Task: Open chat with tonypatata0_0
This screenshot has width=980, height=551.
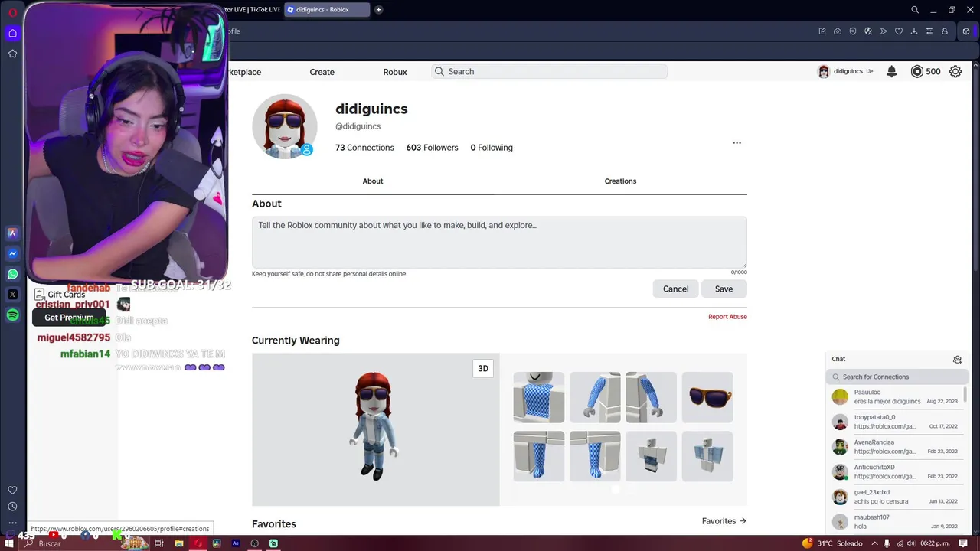Action: click(896, 422)
